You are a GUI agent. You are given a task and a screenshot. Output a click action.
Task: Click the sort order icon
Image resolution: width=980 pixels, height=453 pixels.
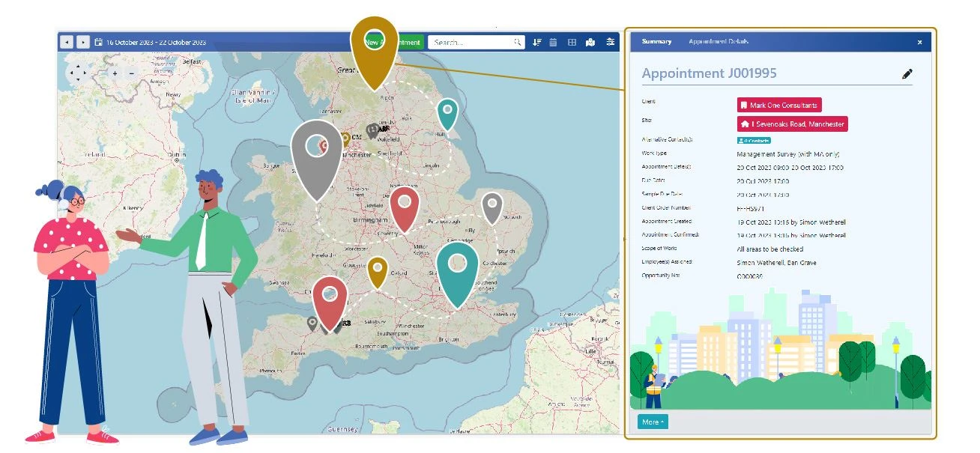(x=536, y=43)
